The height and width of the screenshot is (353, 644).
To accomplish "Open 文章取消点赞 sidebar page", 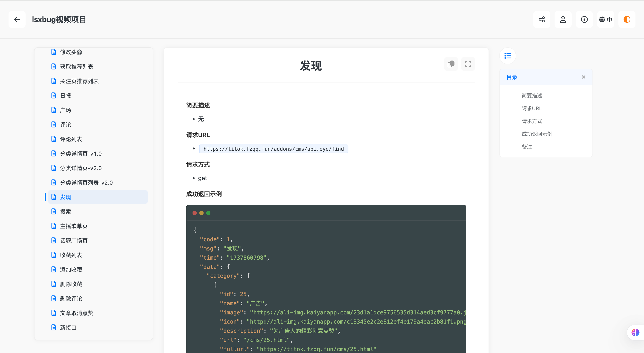I will coord(76,313).
